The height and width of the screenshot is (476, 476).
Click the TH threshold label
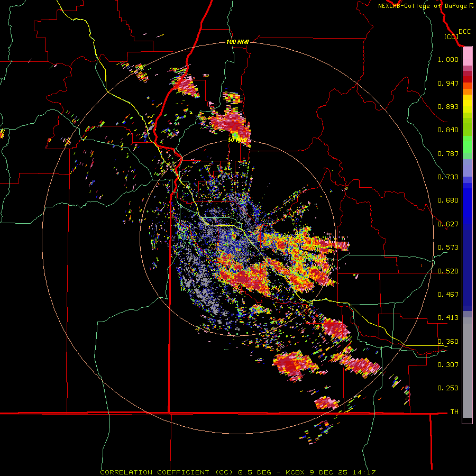pyautogui.click(x=454, y=412)
